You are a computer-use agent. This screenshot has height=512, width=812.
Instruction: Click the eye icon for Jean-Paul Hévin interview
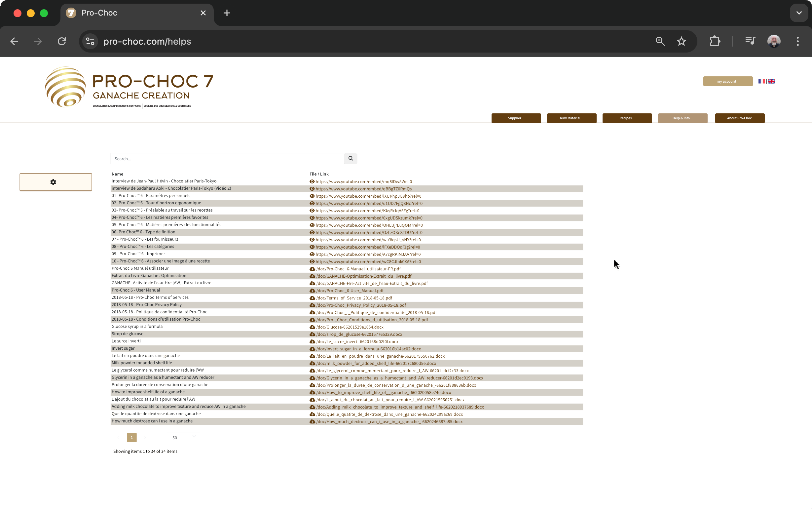(312, 181)
